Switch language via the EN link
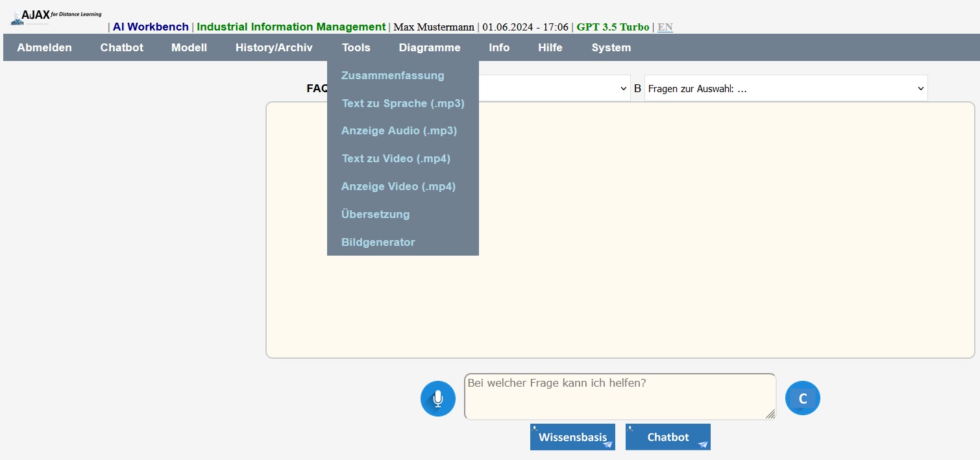980x460 pixels. coord(665,27)
